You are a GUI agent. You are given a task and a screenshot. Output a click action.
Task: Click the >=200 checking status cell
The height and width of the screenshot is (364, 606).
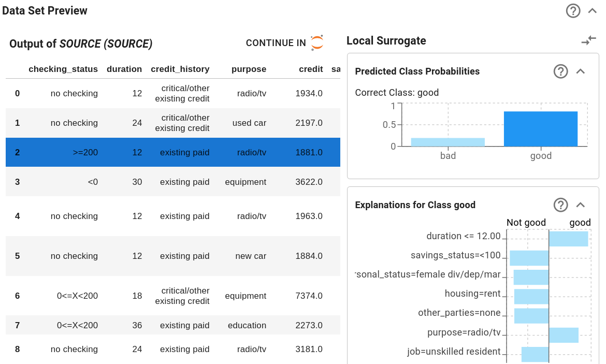pos(85,152)
